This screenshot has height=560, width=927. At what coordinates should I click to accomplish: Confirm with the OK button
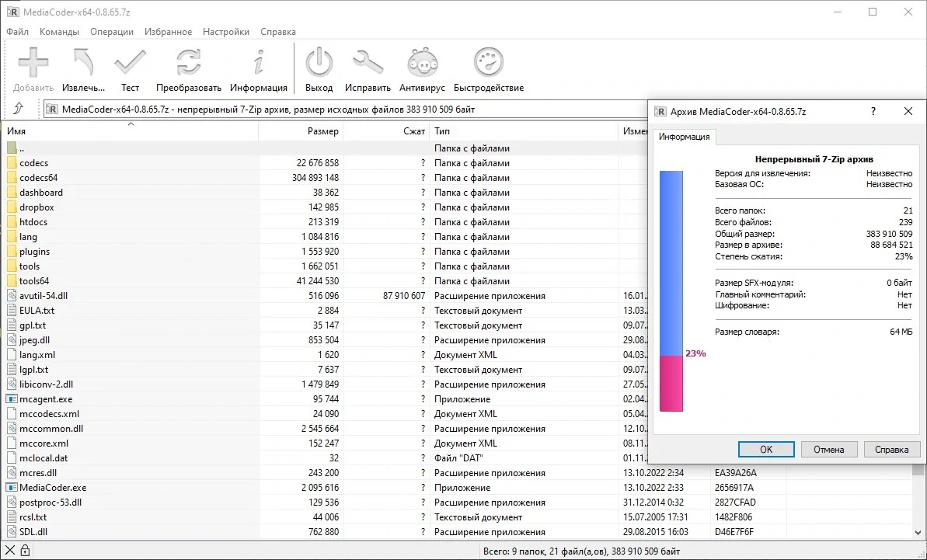pyautogui.click(x=766, y=450)
